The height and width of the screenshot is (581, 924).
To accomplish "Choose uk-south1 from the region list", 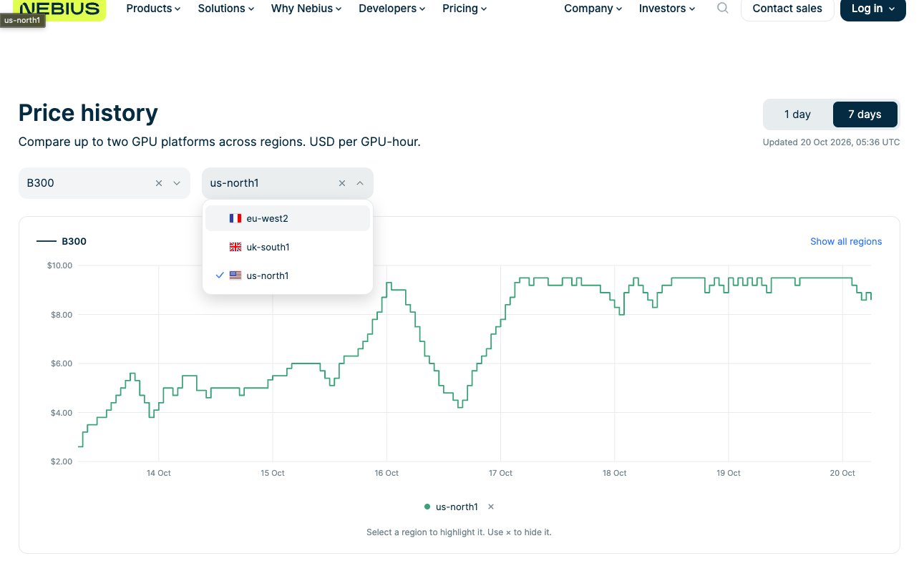I will pos(288,247).
